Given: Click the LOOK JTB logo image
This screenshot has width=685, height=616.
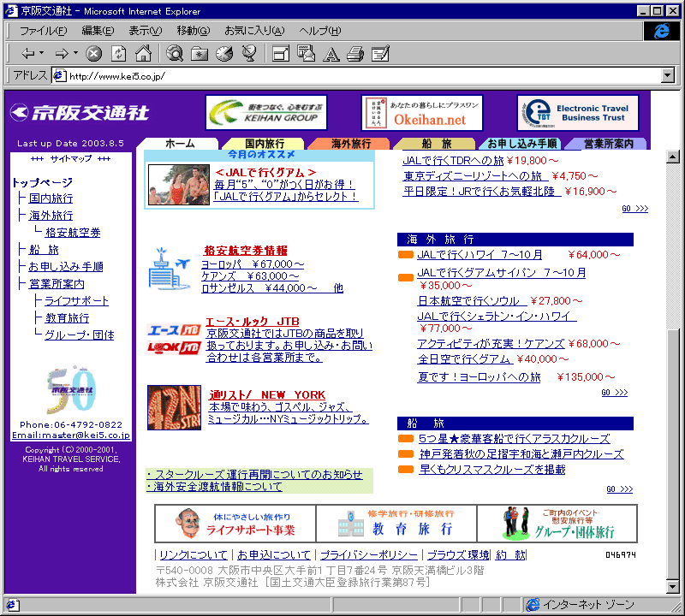Looking at the screenshot, I should coord(174,347).
